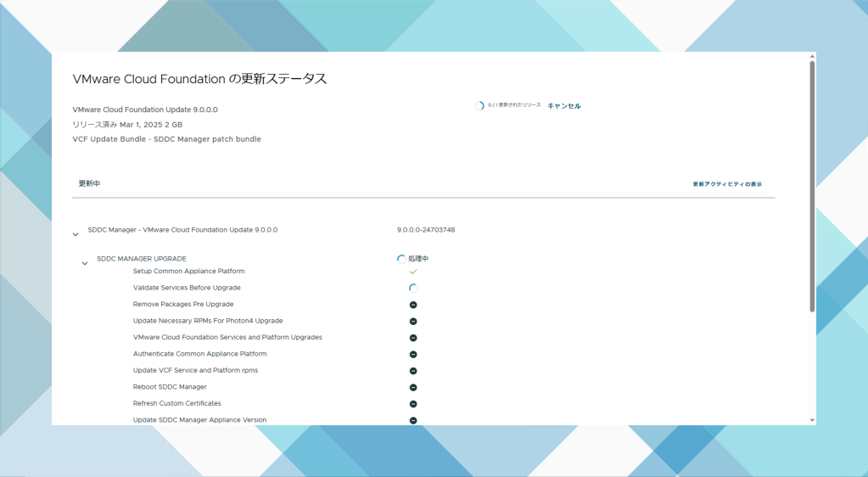
Task: Cancel the update via the キャンセル link
Action: tap(563, 106)
